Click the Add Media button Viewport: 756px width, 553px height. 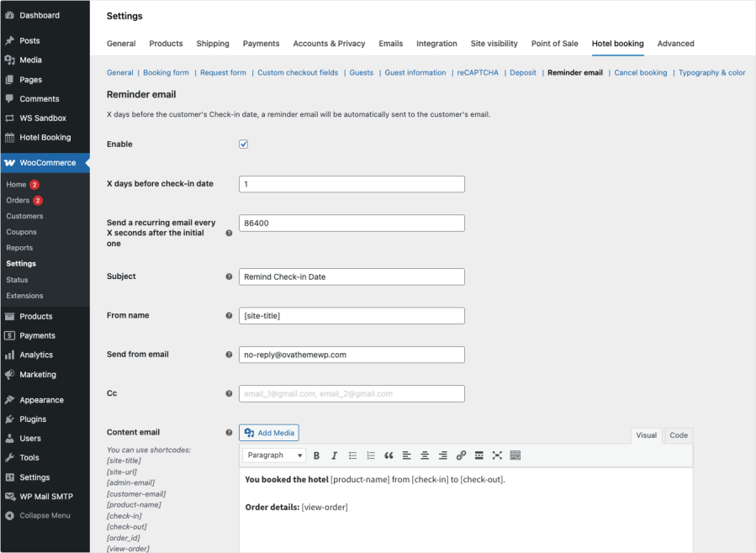point(269,433)
